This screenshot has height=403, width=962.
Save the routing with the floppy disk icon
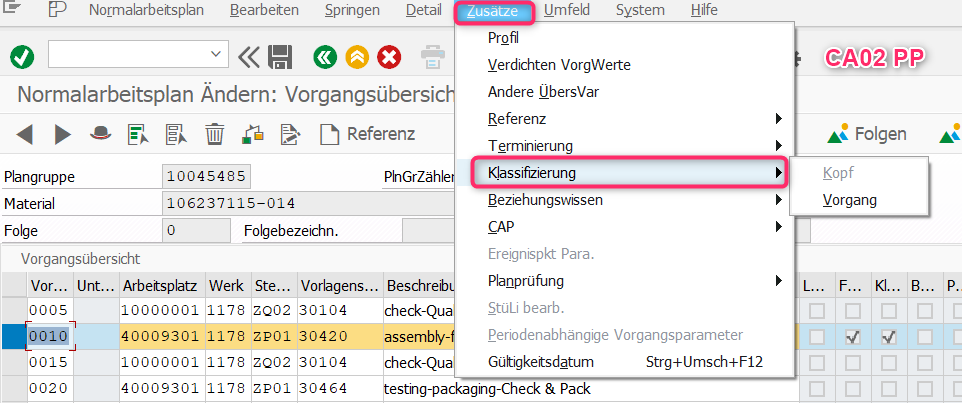point(281,56)
